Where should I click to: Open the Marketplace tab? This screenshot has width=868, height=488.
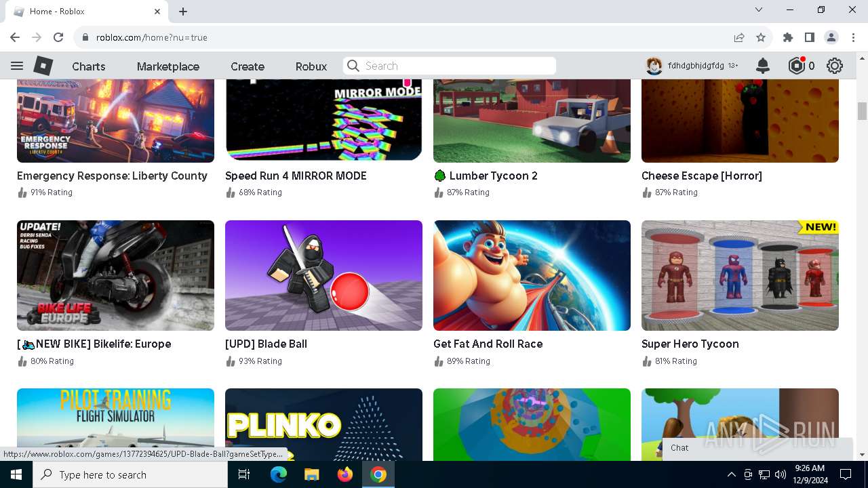pyautogui.click(x=168, y=66)
